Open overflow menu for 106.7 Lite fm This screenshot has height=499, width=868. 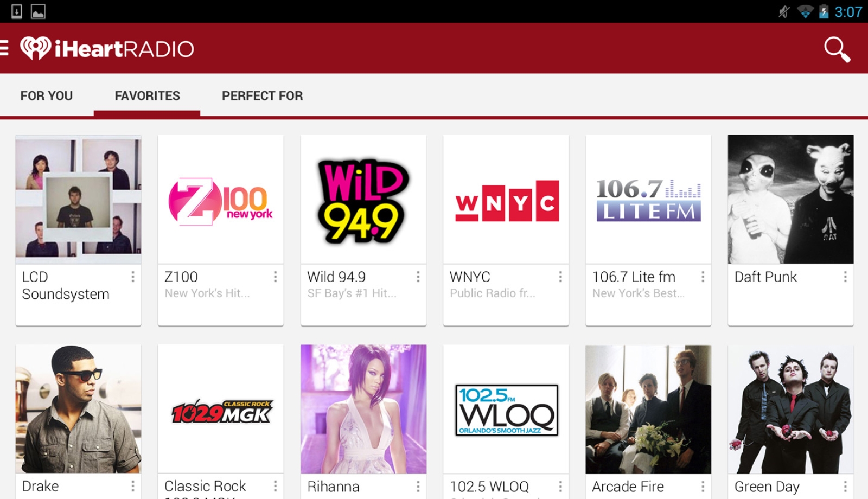tap(703, 277)
